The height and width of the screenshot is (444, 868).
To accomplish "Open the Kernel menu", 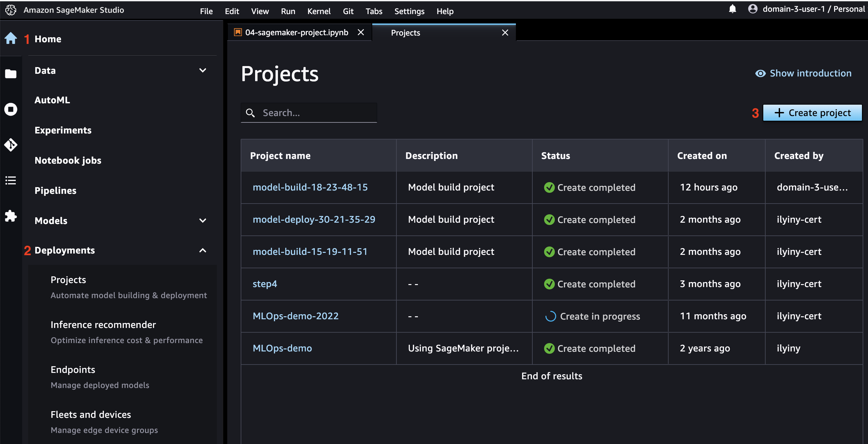I will coord(319,11).
